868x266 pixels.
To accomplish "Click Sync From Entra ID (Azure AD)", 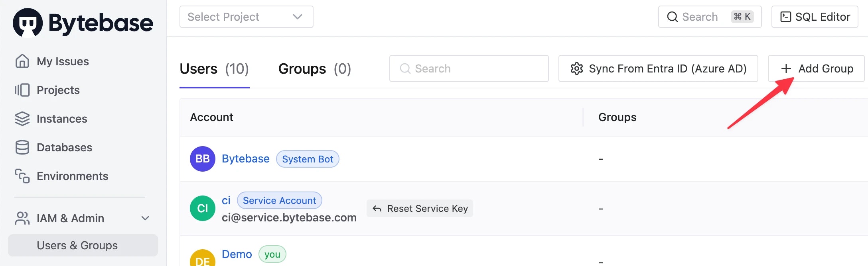I will 658,68.
